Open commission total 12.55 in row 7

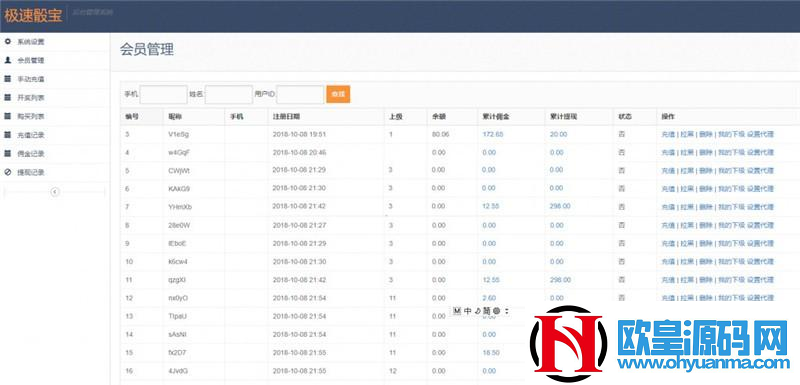point(491,207)
